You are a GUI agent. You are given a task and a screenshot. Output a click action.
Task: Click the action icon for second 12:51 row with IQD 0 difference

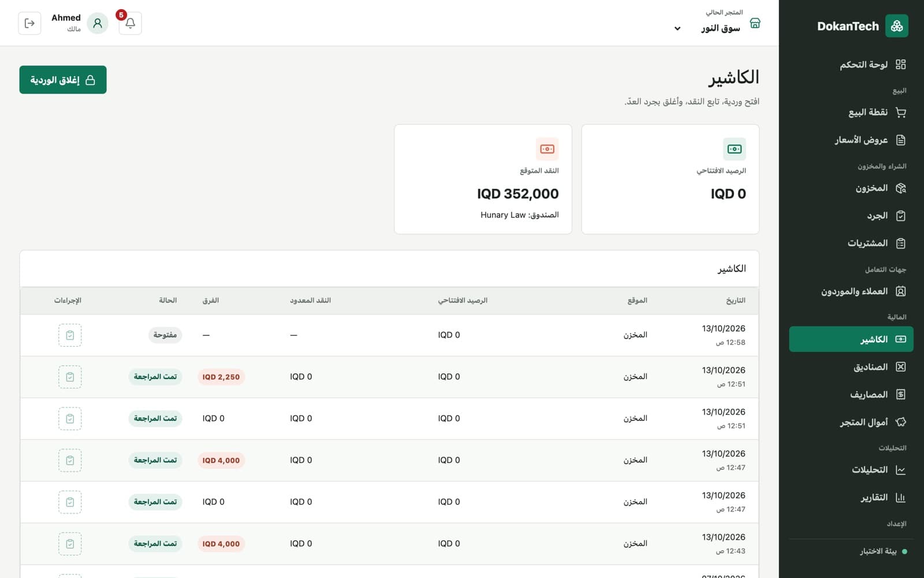[70, 418]
